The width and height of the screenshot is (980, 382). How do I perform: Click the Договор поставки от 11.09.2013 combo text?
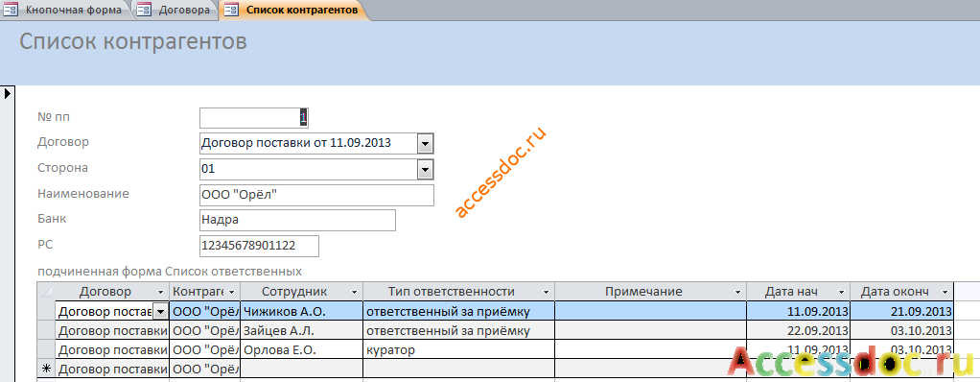pyautogui.click(x=296, y=143)
